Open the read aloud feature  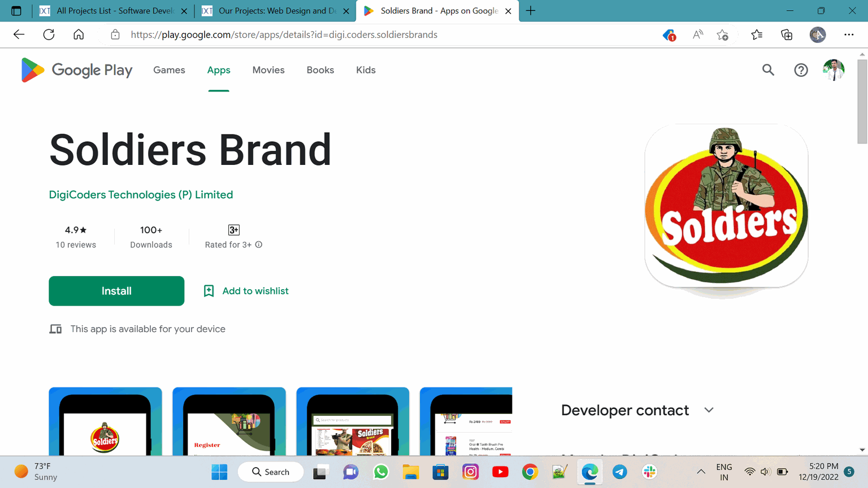698,34
